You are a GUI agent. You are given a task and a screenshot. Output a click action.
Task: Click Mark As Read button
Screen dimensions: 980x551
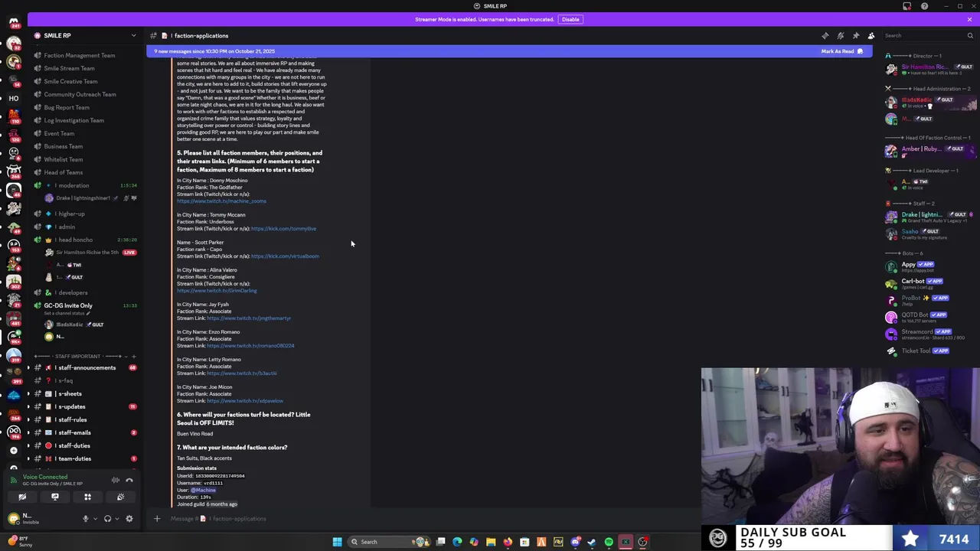(841, 51)
